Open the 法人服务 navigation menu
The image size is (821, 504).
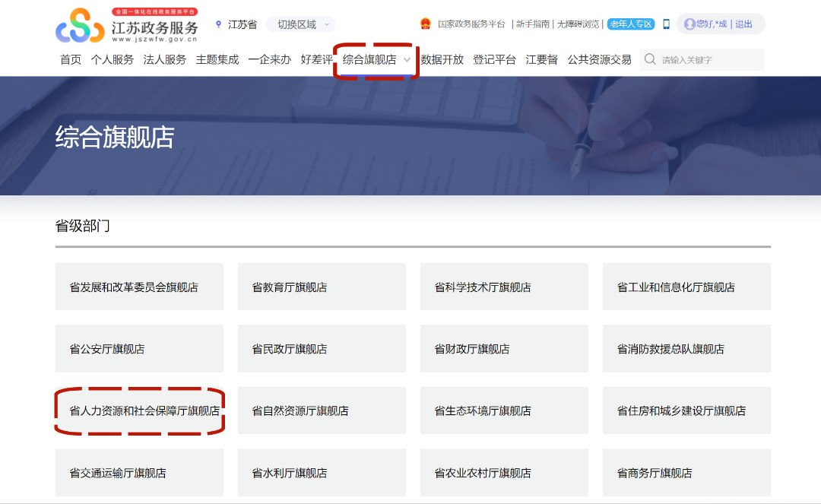[x=166, y=59]
